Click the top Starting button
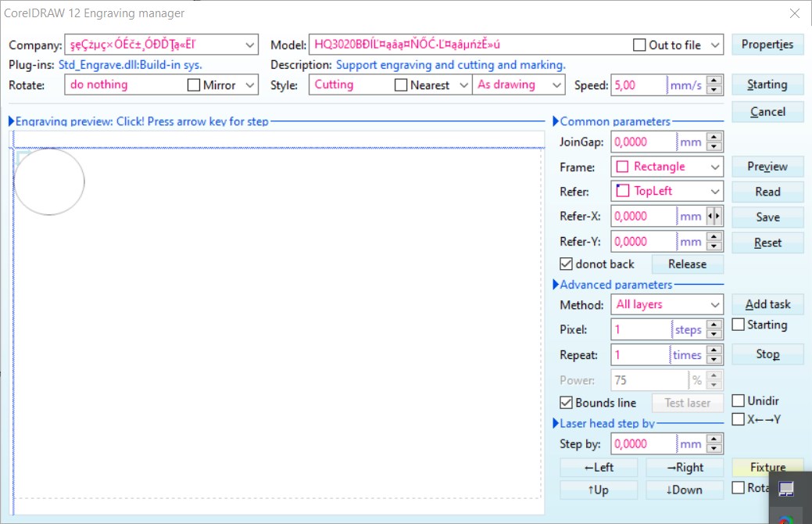The width and height of the screenshot is (812, 524). point(767,84)
